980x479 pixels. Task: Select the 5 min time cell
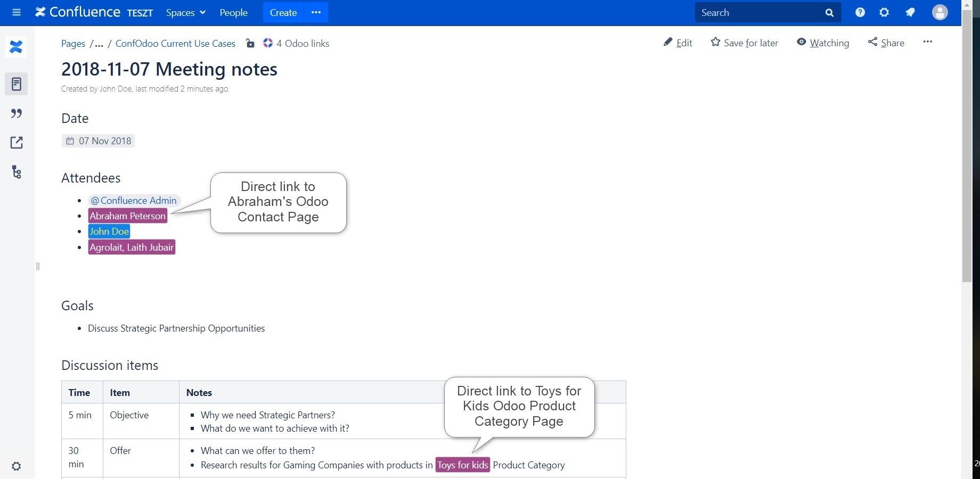coord(82,421)
